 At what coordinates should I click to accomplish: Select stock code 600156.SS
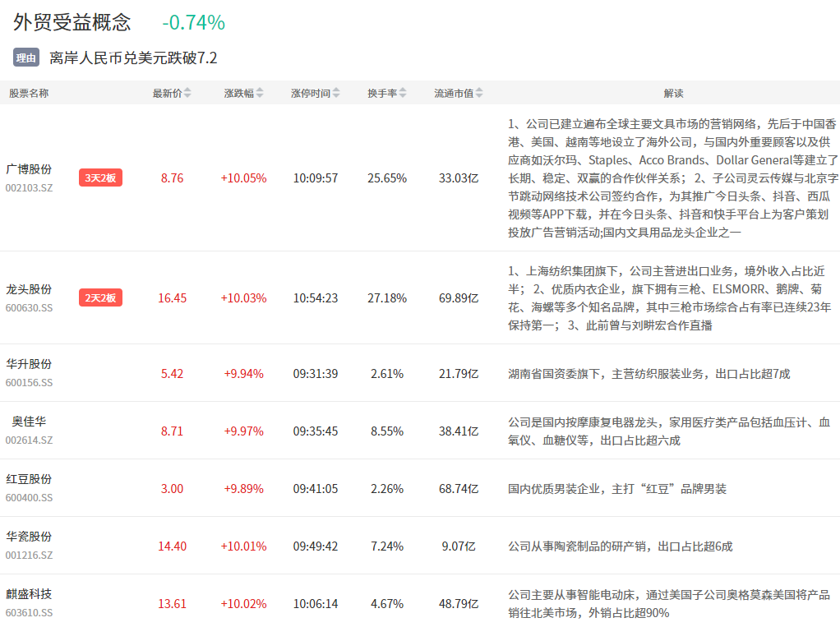click(29, 383)
